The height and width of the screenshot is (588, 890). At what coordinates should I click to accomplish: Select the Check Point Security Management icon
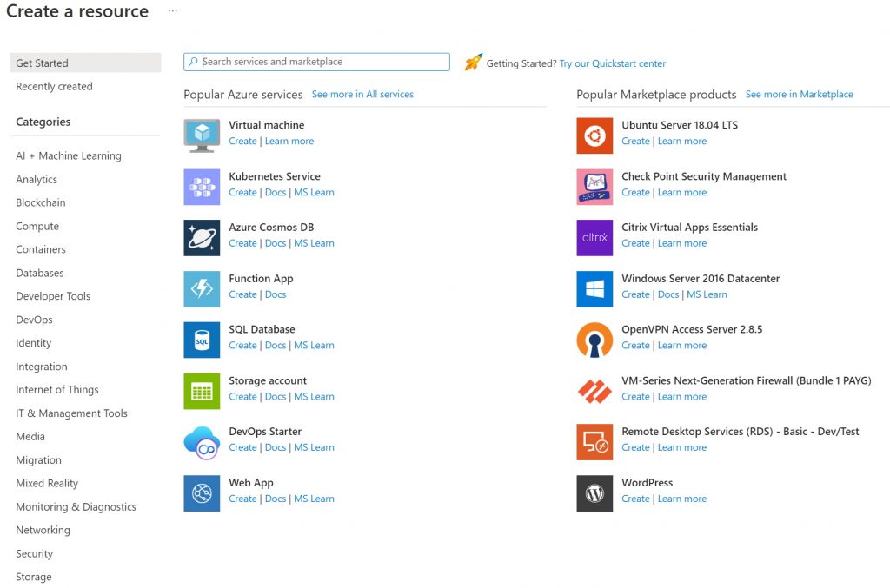tap(594, 187)
